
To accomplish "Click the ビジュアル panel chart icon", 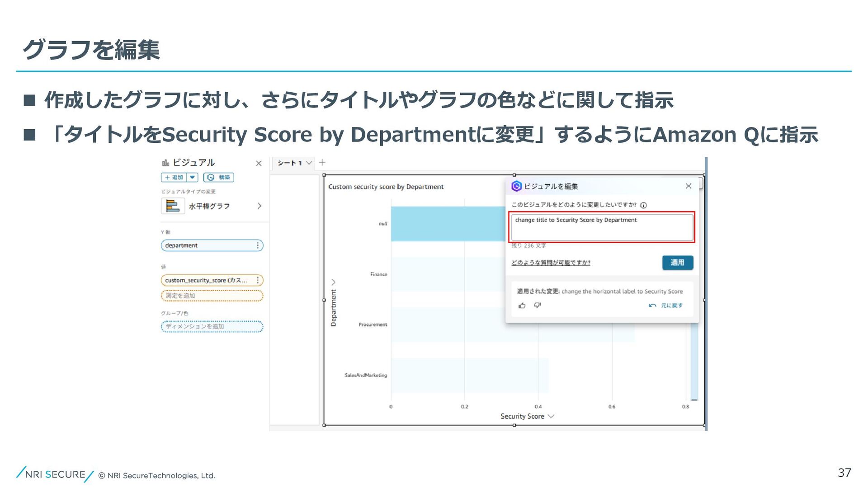I will click(165, 163).
